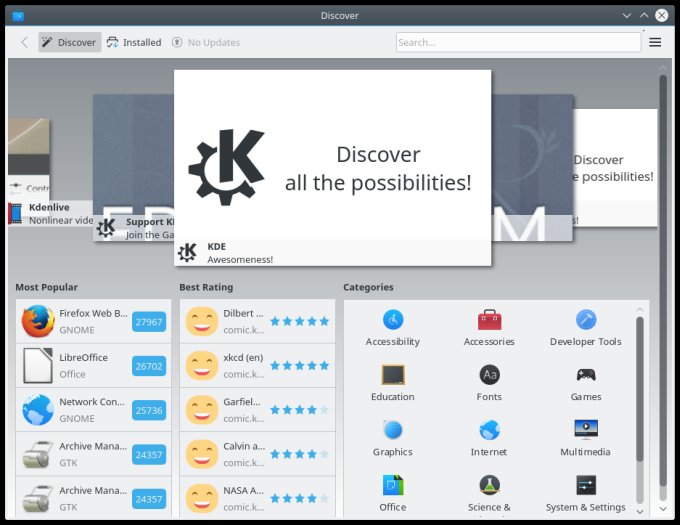680x525 pixels.
Task: Click the LibreOffice popularity count 26702
Action: [x=149, y=366]
